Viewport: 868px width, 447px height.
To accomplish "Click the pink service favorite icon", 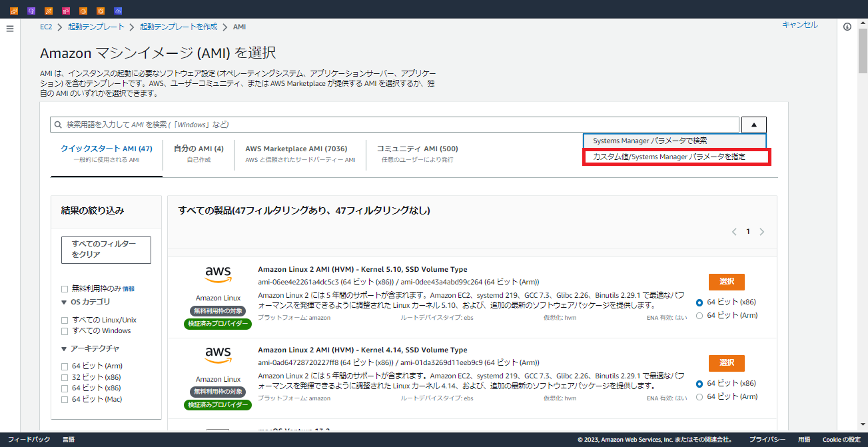I will [65, 10].
